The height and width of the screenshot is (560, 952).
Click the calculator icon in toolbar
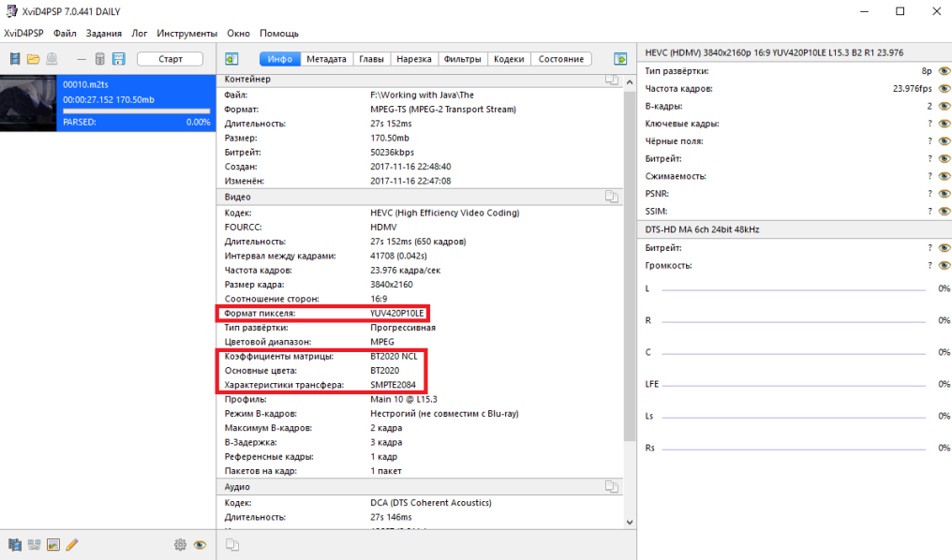point(100,59)
